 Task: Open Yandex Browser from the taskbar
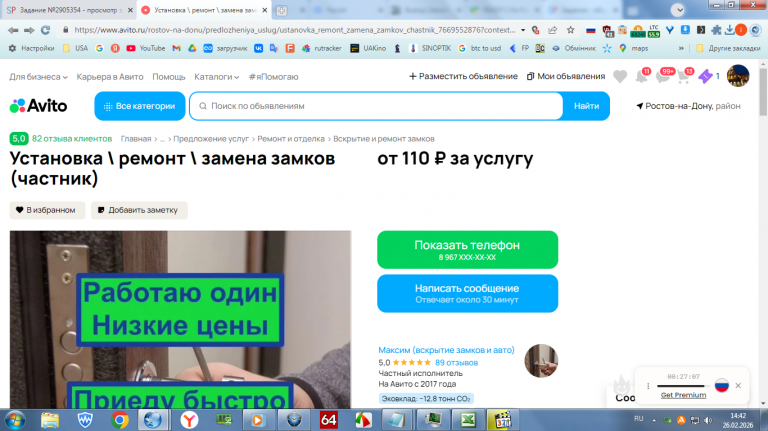[x=189, y=420]
